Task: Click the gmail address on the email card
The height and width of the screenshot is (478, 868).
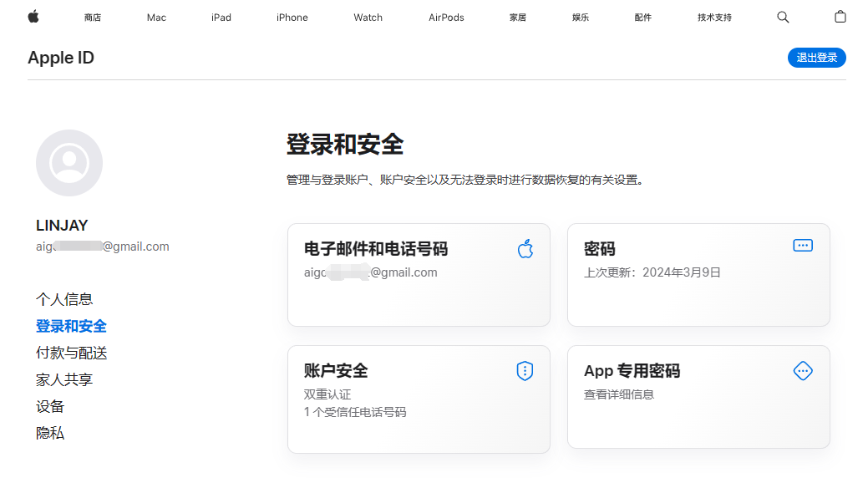Action: (370, 272)
